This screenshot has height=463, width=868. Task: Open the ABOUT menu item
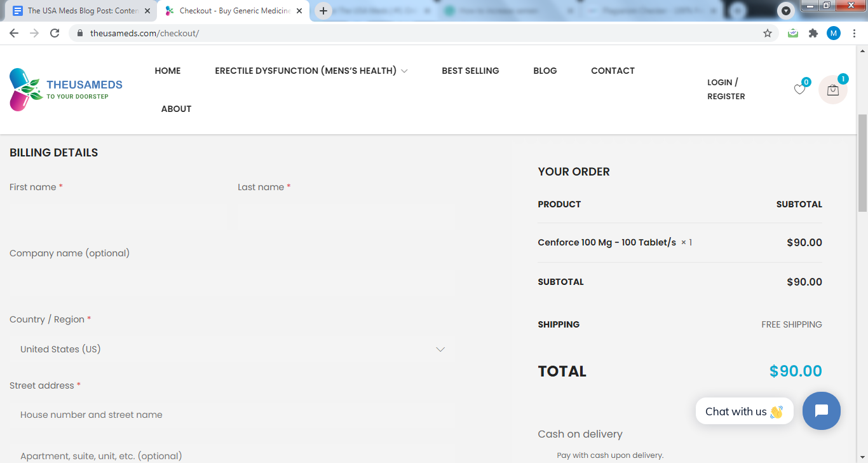[176, 109]
